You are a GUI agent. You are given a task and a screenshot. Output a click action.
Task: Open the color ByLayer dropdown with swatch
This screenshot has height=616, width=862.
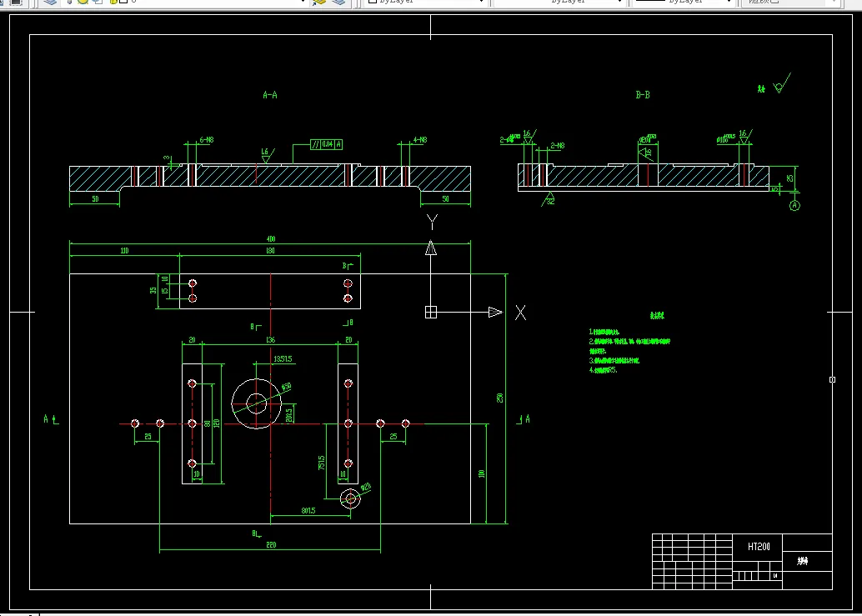tap(425, 2)
